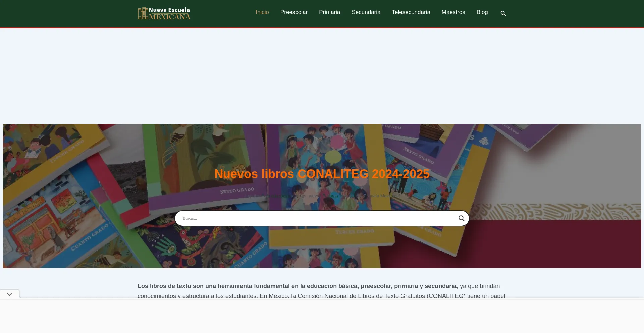Open the Primaria menu item

329,12
